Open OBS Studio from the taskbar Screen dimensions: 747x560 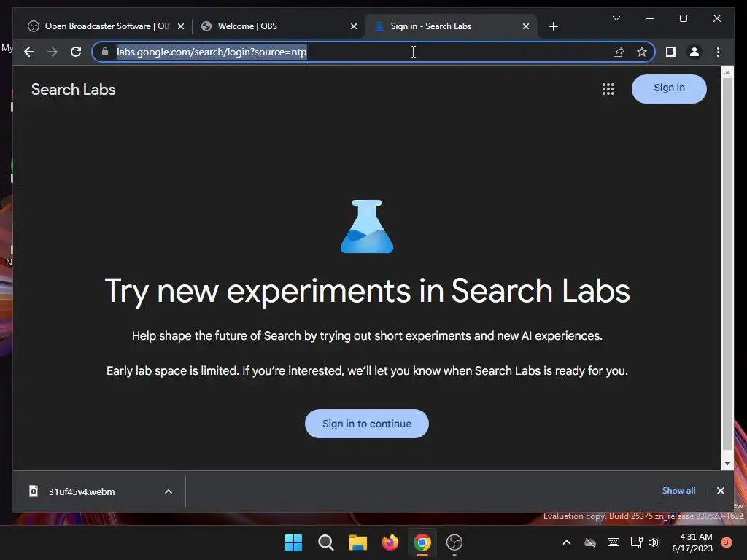(x=454, y=542)
